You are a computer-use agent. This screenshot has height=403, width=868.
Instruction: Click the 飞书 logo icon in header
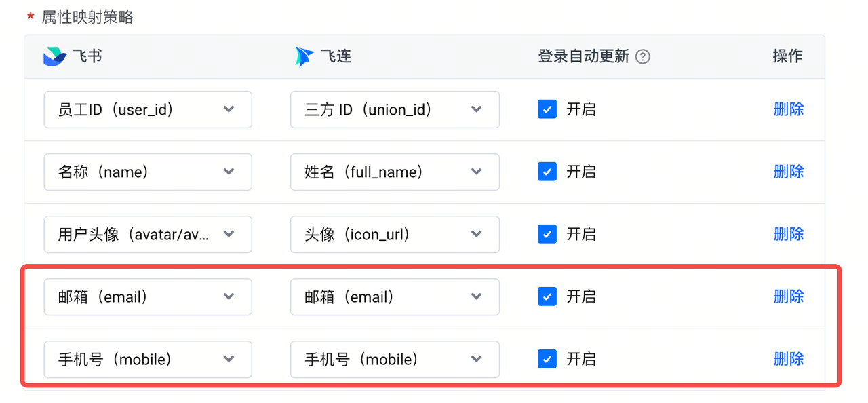pos(54,57)
